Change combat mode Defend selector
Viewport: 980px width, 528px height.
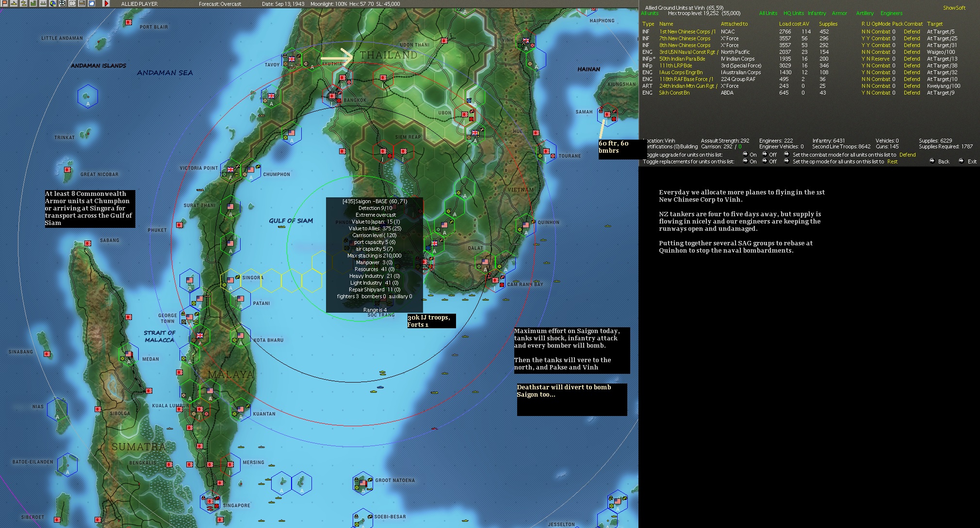click(x=907, y=155)
